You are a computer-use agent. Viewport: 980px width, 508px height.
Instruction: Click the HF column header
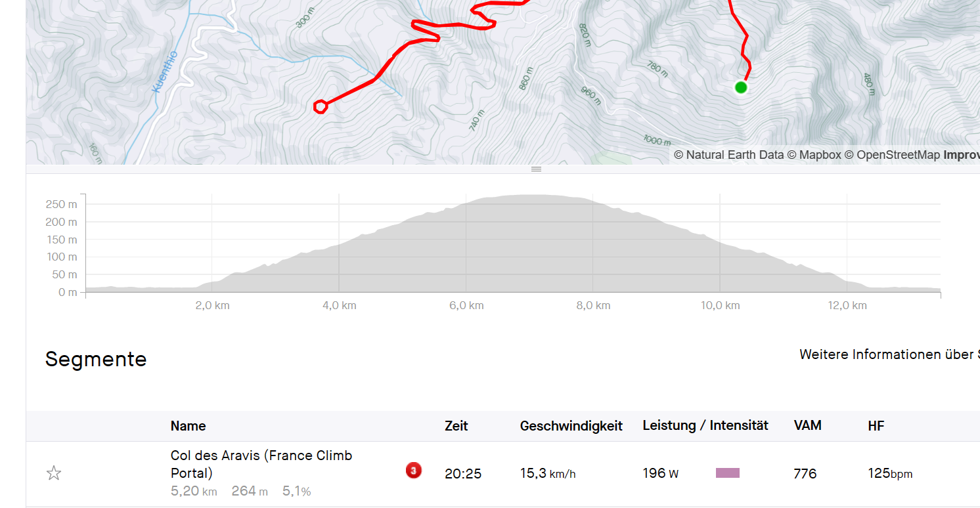pos(876,426)
